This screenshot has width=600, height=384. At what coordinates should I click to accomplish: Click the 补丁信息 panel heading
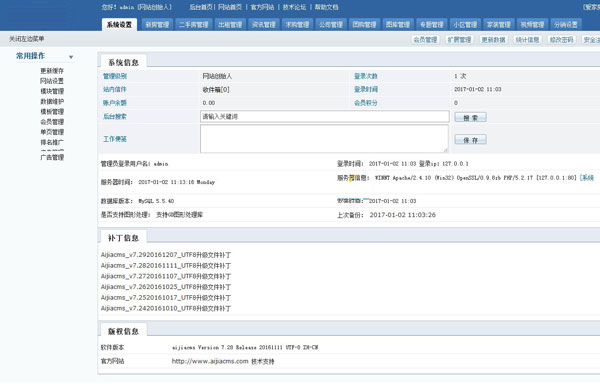click(123, 238)
